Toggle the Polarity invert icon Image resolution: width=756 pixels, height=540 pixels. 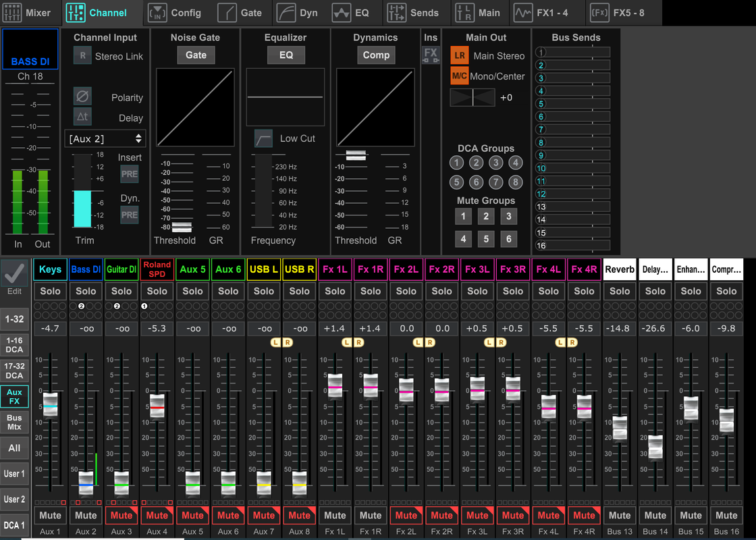(82, 97)
